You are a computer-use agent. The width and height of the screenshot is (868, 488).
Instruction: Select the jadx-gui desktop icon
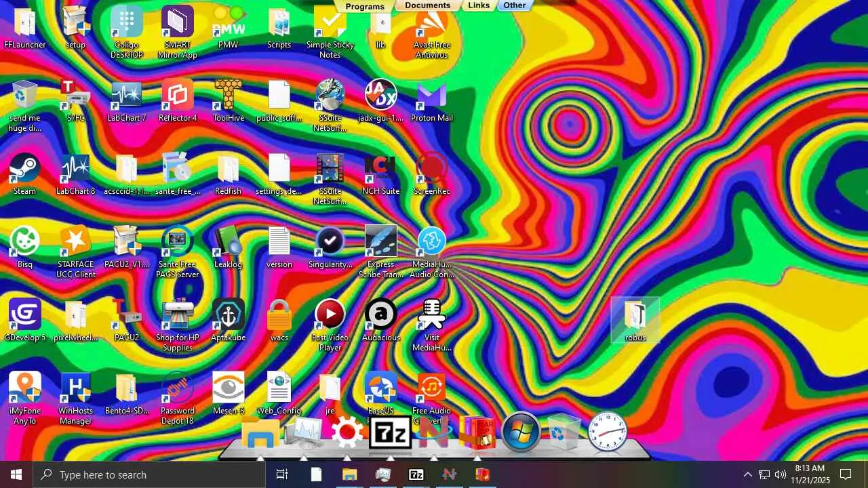pos(381,101)
